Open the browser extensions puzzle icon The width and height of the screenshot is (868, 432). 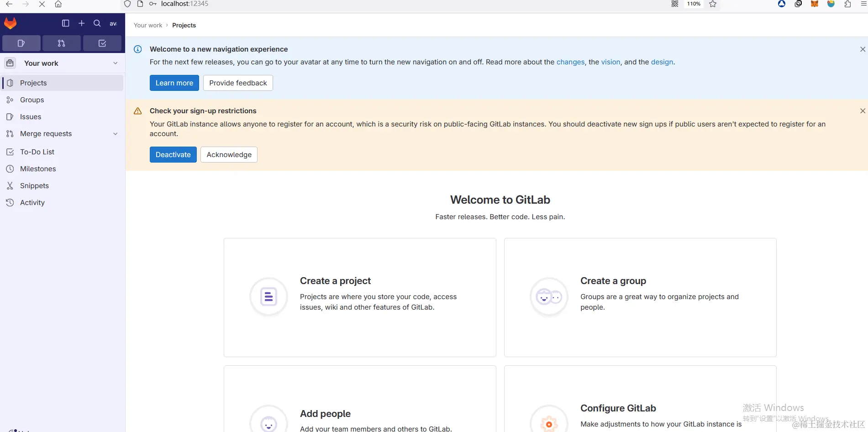coord(847,4)
